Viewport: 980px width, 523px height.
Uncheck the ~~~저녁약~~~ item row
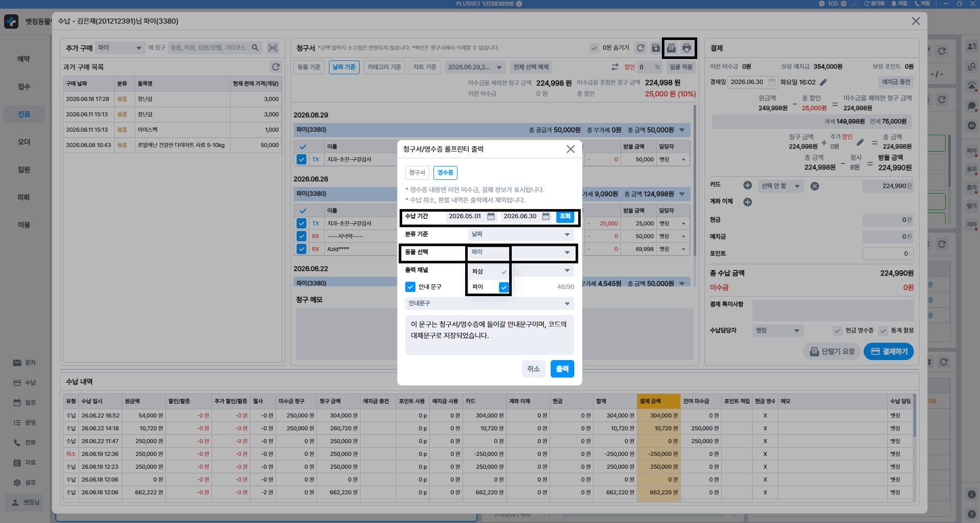(301, 236)
